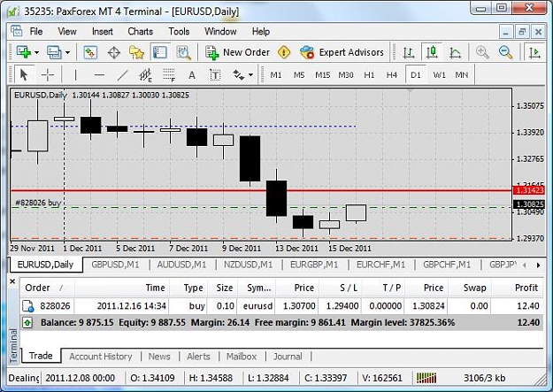Click the red 1.31423 price level label
Screen dimensions: 553x392
tap(529, 190)
